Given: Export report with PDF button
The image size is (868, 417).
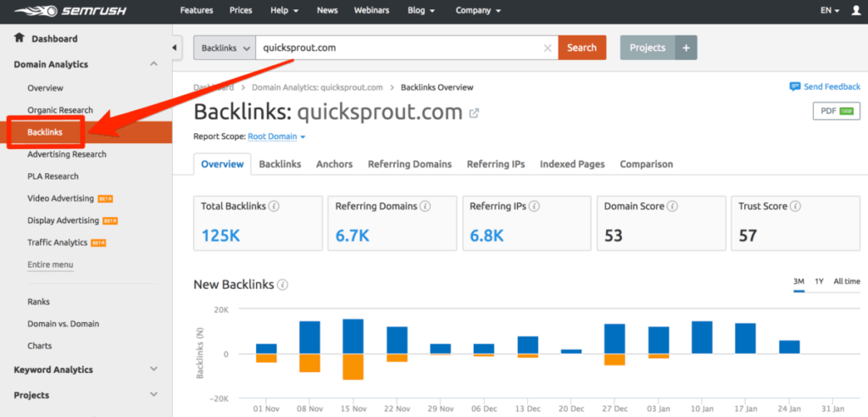Looking at the screenshot, I should coord(837,111).
